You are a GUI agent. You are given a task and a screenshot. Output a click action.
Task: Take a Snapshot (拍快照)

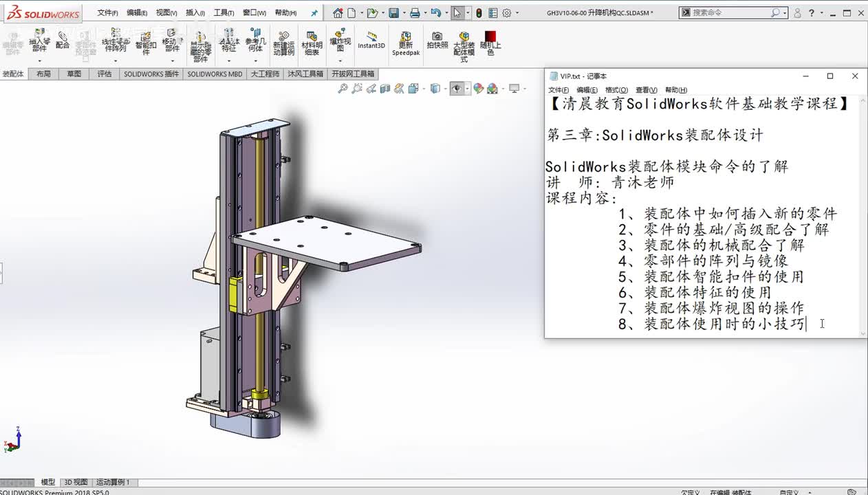click(x=437, y=41)
